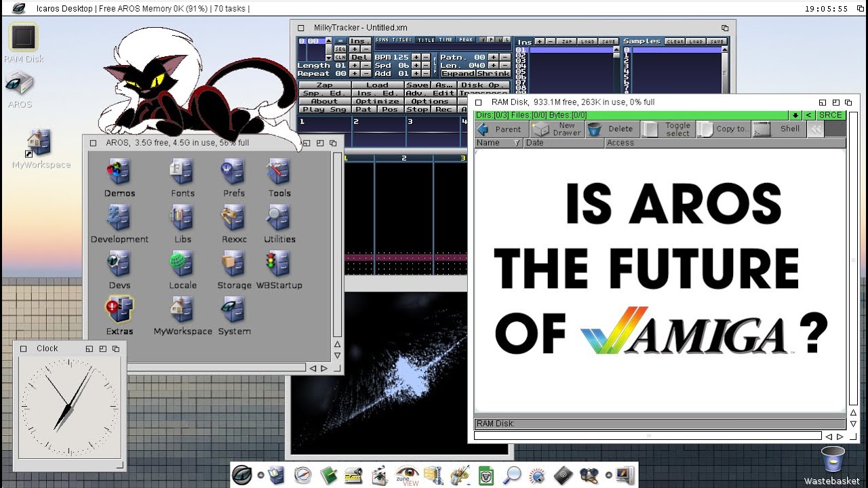The height and width of the screenshot is (488, 868).
Task: Open the Rexxc drawer icon
Action: [234, 224]
